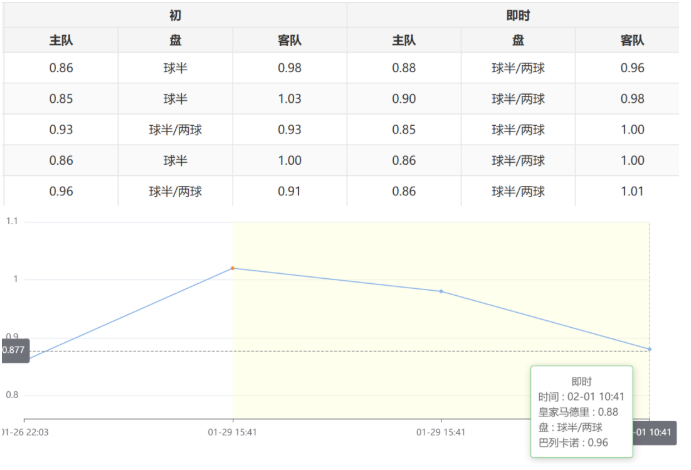Screen dimensions: 691x470
Task: Click the 01-26 22:03 x-axis label
Action: coord(26,432)
